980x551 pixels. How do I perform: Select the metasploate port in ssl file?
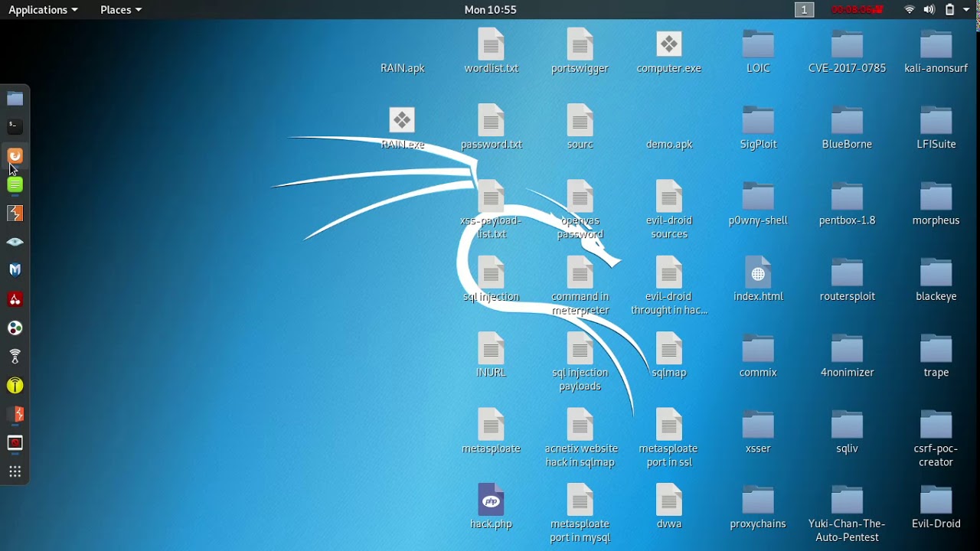click(669, 438)
